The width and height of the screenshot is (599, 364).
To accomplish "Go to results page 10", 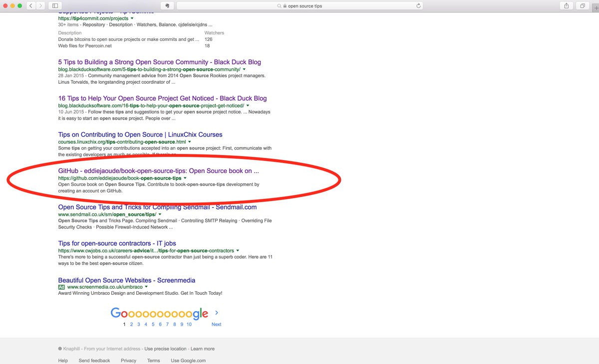I will [189, 324].
